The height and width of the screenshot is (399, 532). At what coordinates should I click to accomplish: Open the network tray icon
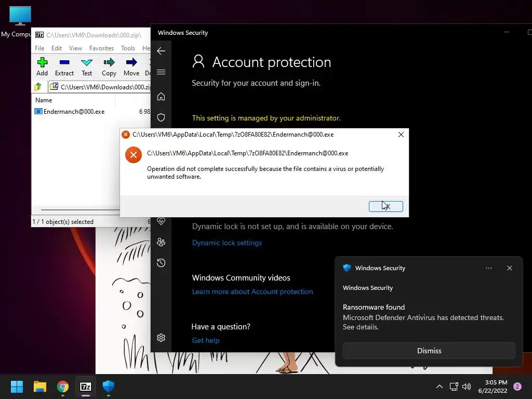454,387
